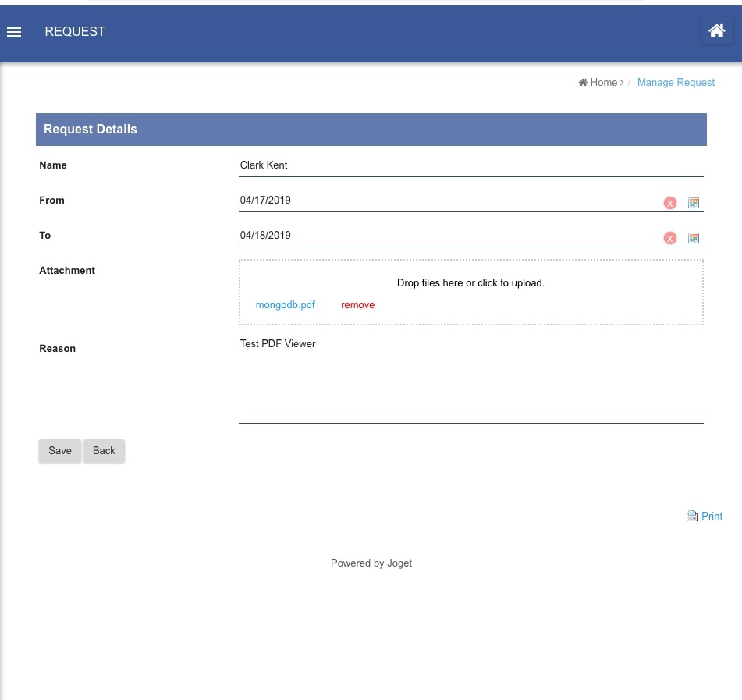This screenshot has height=700, width=742.
Task: Clear the To date with x icon
Action: 669,238
